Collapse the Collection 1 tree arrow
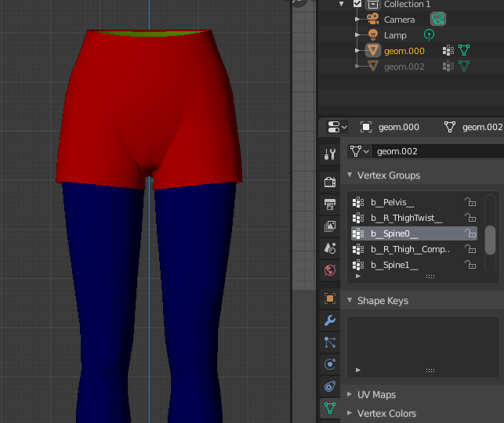 point(342,4)
